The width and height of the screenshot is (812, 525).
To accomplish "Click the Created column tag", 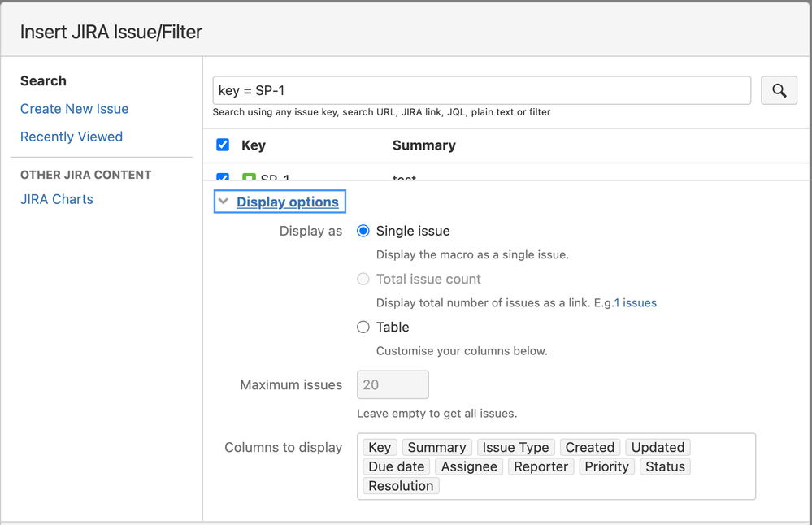I will click(590, 447).
